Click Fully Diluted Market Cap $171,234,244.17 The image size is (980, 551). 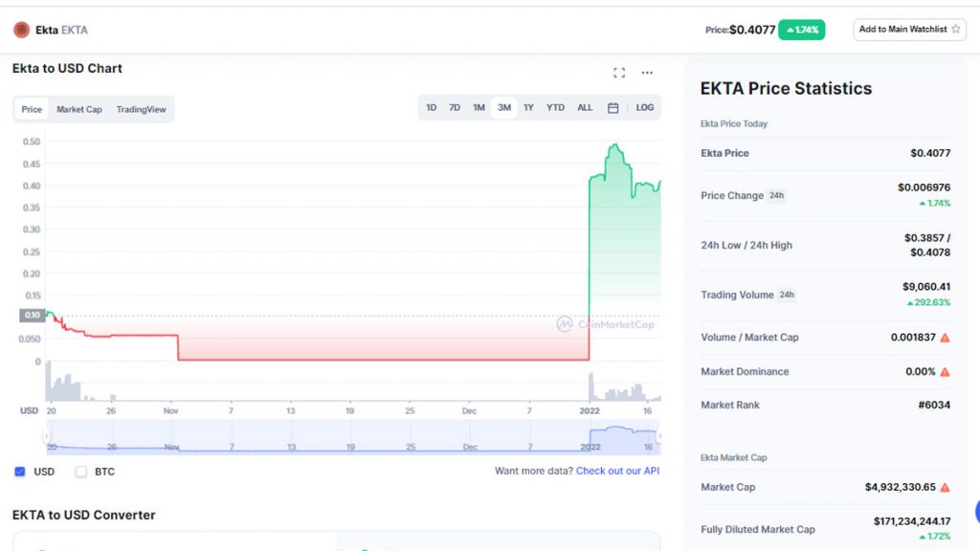(x=912, y=521)
